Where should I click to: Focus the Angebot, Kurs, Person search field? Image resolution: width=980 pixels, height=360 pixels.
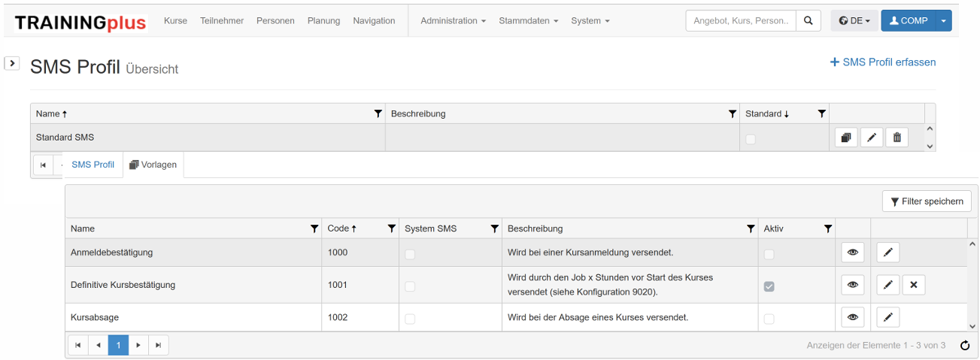point(740,21)
